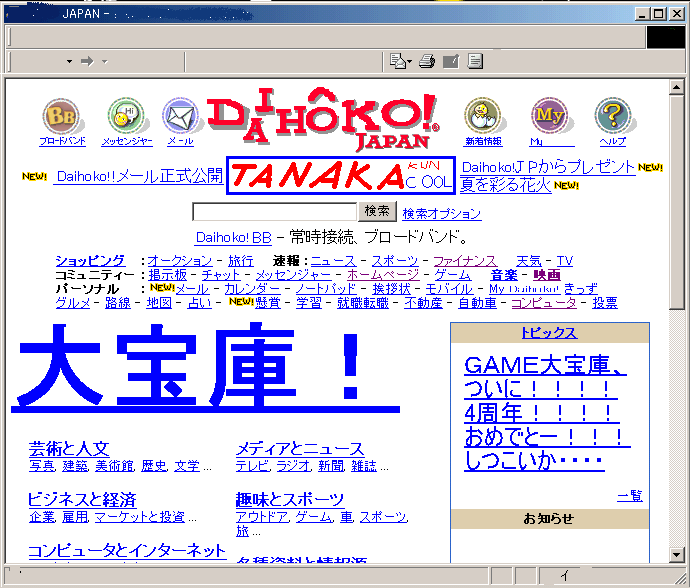Open the 地図 link

[x=159, y=303]
